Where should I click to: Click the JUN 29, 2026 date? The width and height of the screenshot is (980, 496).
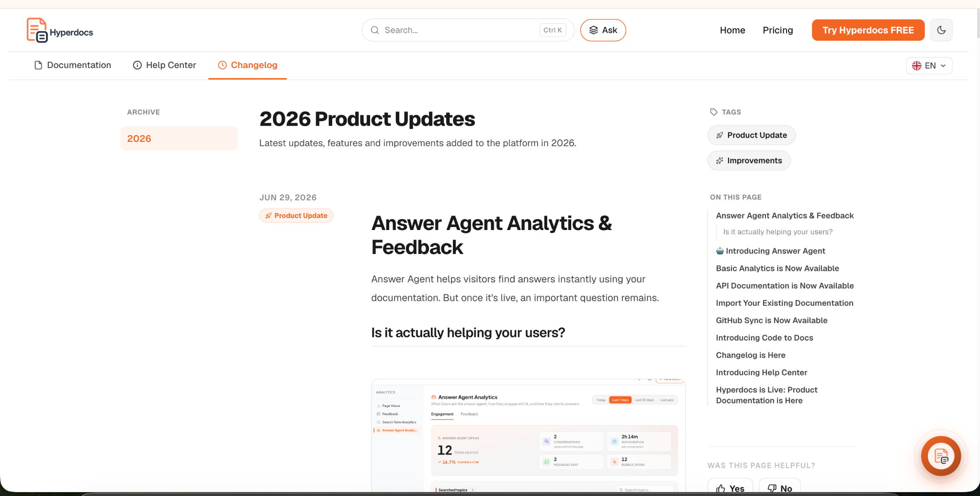click(288, 197)
